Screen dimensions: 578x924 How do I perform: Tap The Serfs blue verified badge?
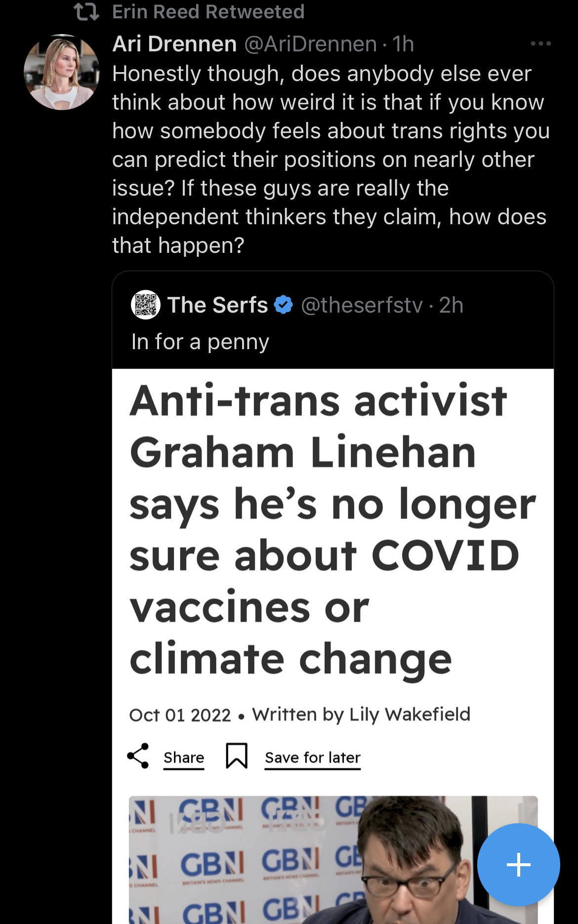point(284,305)
